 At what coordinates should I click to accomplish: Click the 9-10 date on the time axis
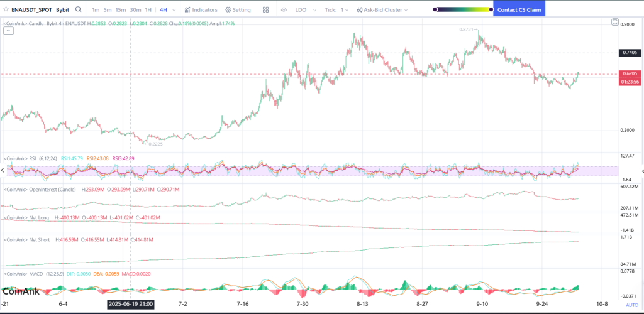coord(482,304)
